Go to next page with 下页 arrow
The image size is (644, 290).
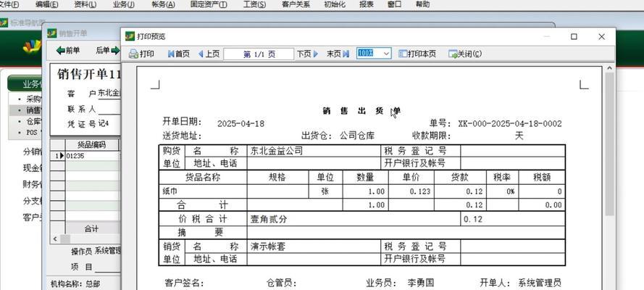pyautogui.click(x=316, y=54)
